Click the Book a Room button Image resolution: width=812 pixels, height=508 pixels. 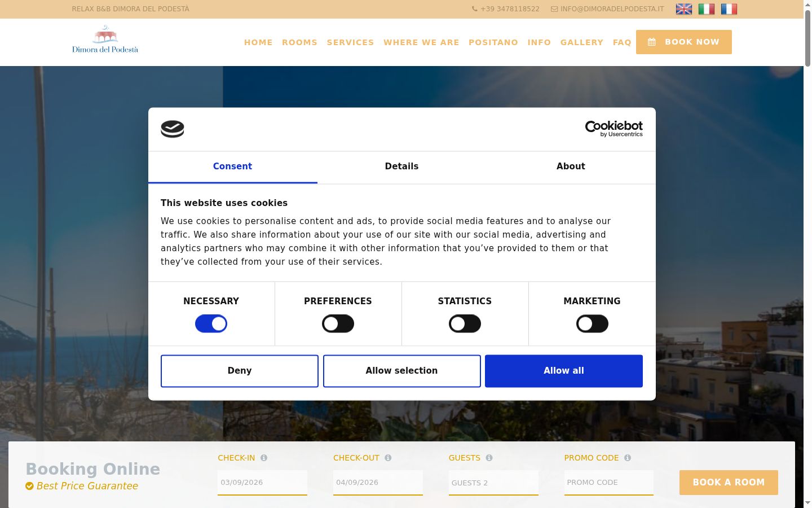[x=729, y=483]
